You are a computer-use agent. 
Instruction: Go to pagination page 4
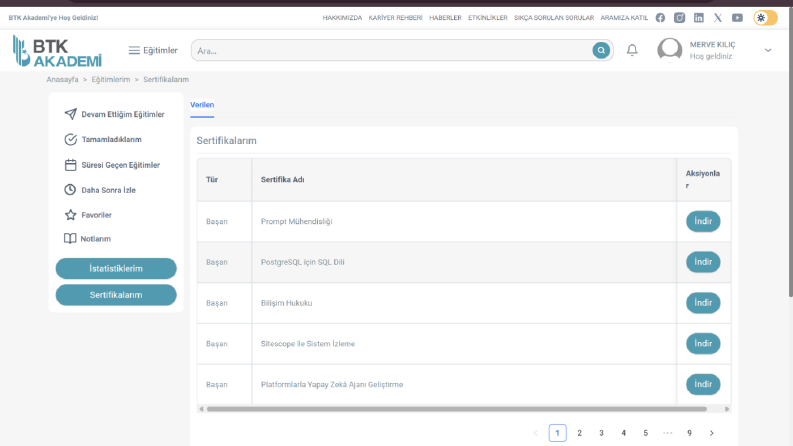point(624,433)
